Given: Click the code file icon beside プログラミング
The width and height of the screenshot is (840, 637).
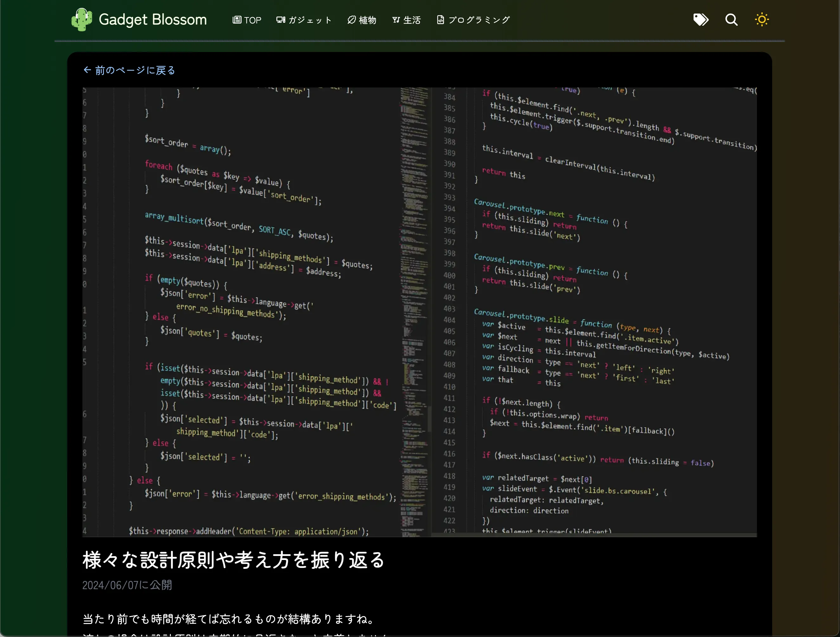Looking at the screenshot, I should click(x=440, y=20).
